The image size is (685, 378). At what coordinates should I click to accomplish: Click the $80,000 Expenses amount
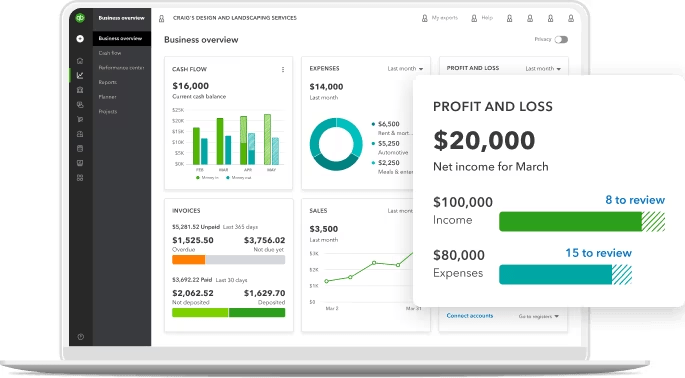click(x=459, y=255)
